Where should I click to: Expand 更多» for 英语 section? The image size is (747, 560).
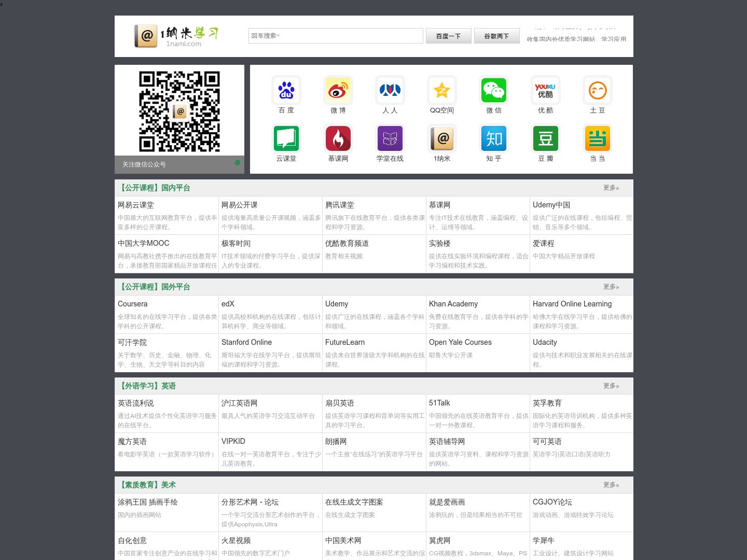click(611, 386)
